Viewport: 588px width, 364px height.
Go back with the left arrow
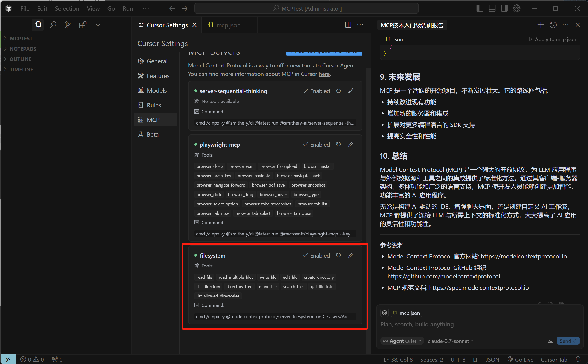pos(172,8)
